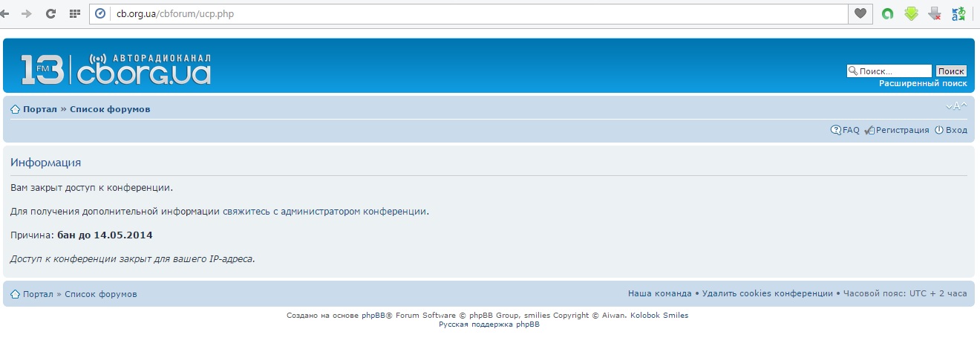The image size is (980, 349).
Task: Add page to bookmarks with heart icon
Action: [860, 13]
